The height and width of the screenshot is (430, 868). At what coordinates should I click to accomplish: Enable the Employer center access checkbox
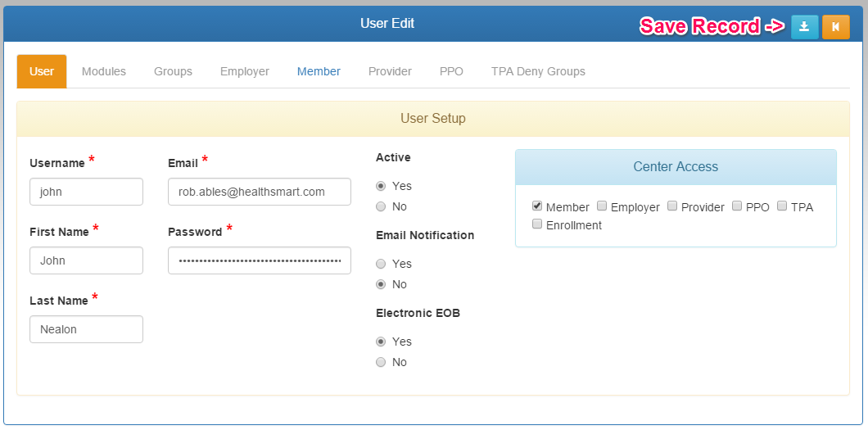pos(602,206)
